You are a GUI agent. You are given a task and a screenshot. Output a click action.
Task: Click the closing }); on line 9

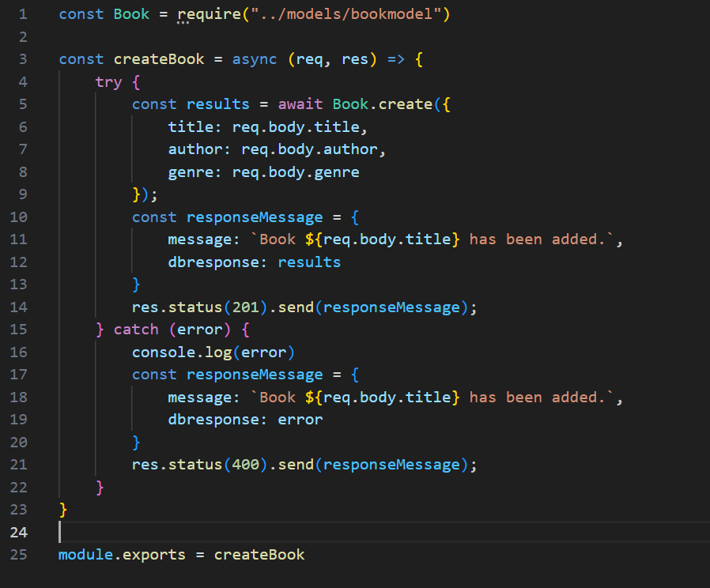(145, 194)
